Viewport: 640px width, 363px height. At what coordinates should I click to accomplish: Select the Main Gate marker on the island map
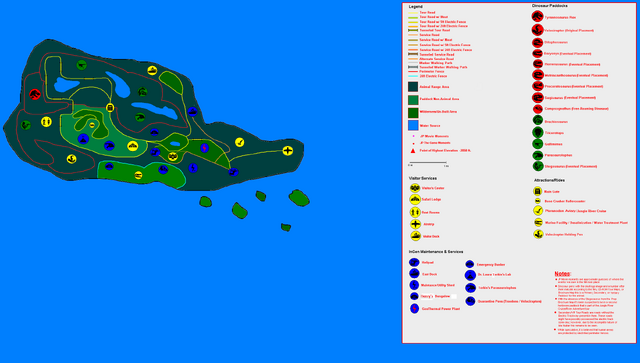(x=110, y=108)
